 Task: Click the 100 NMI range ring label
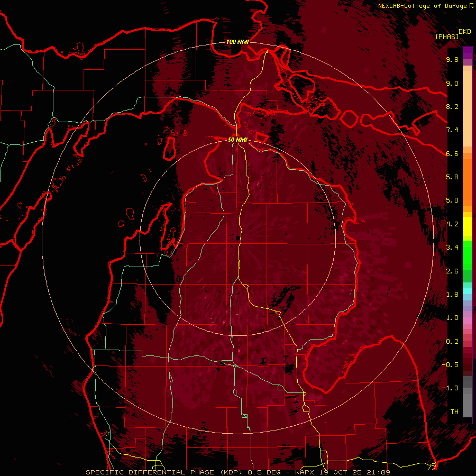coord(237,42)
